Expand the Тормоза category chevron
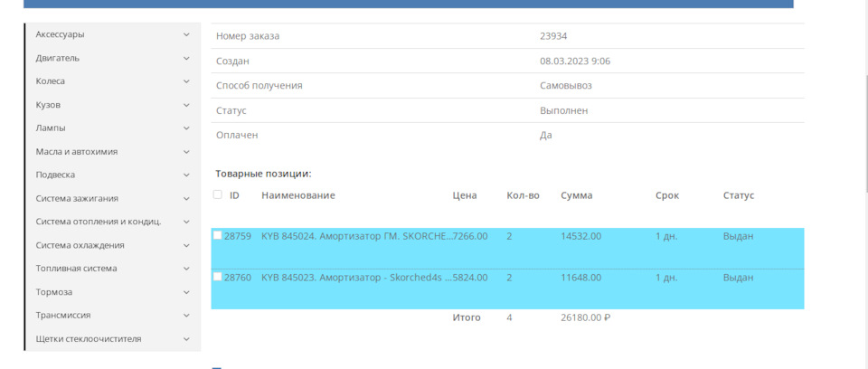Image resolution: width=868 pixels, height=369 pixels. pos(186,292)
